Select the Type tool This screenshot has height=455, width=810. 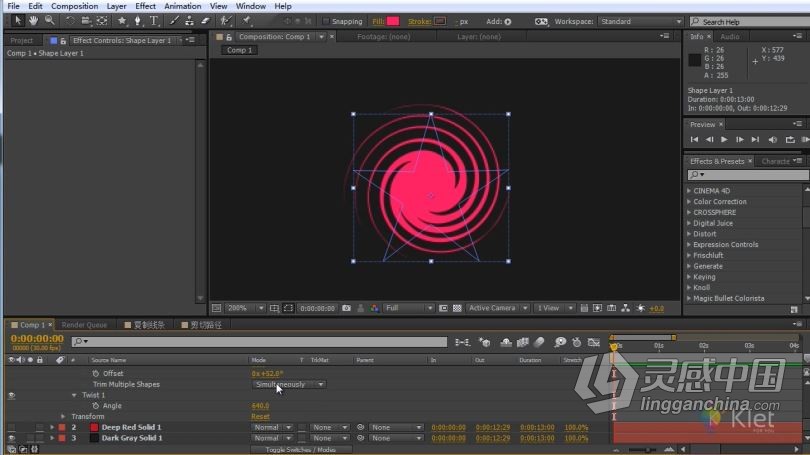[154, 21]
